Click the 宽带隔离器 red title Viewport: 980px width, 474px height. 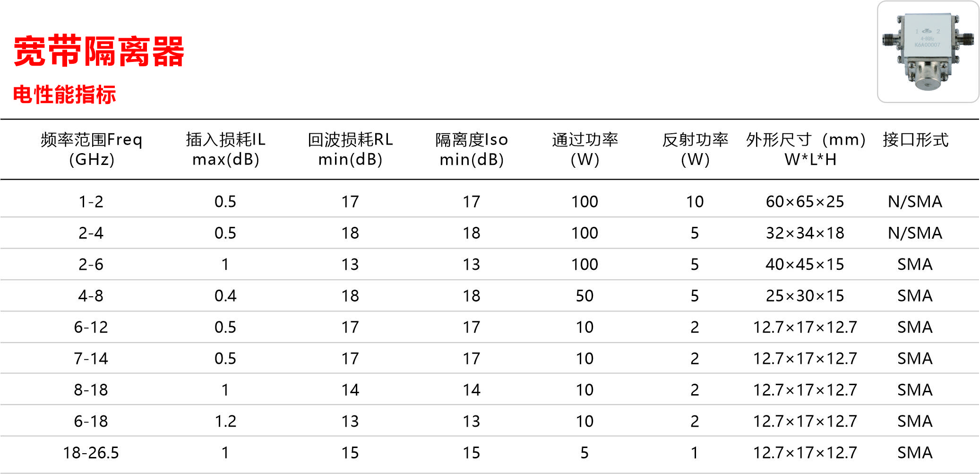99,51
